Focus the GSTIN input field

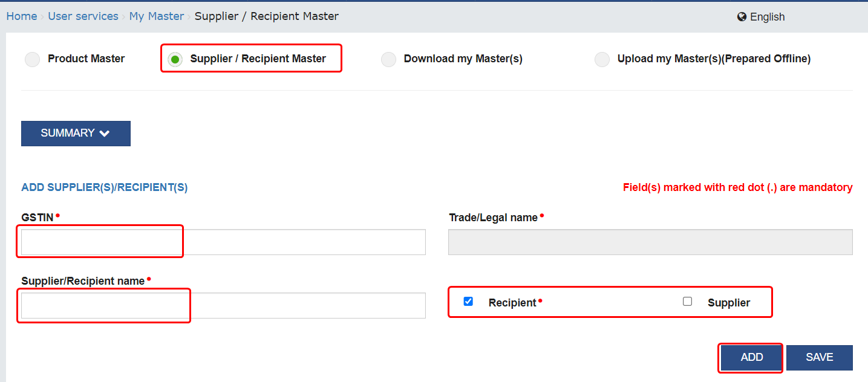click(223, 242)
